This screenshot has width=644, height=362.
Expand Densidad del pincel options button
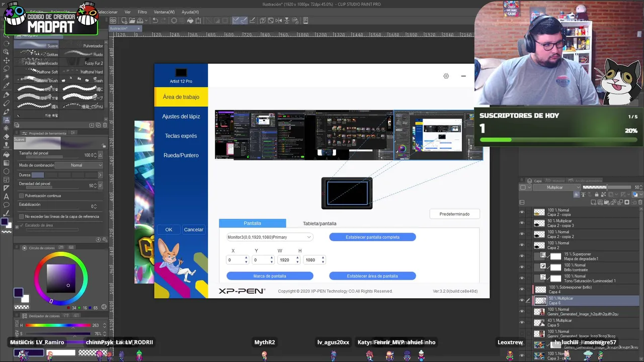[x=100, y=186]
